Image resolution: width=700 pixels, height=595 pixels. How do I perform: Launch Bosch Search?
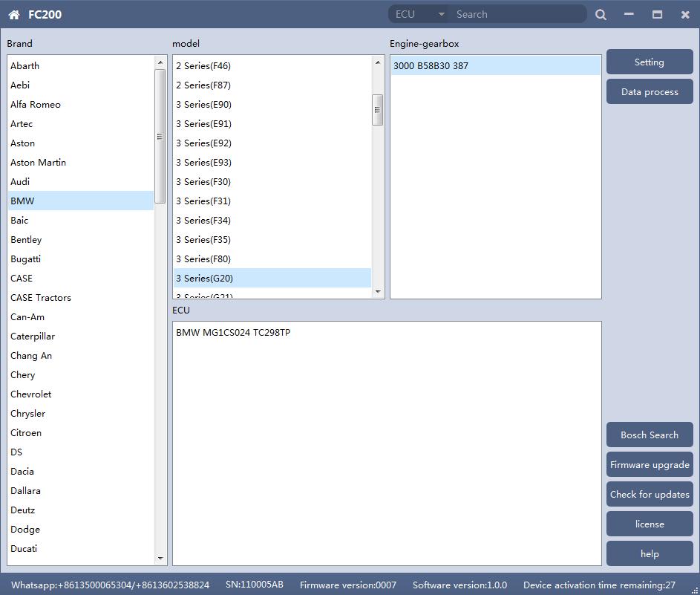[649, 435]
